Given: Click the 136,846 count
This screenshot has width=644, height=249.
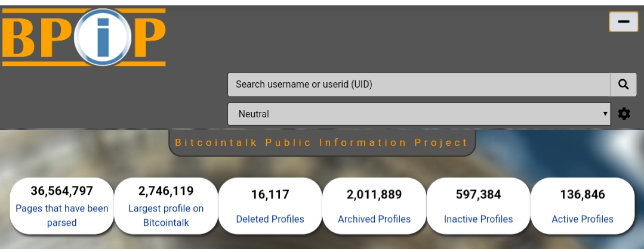Looking at the screenshot, I should pyautogui.click(x=583, y=194).
